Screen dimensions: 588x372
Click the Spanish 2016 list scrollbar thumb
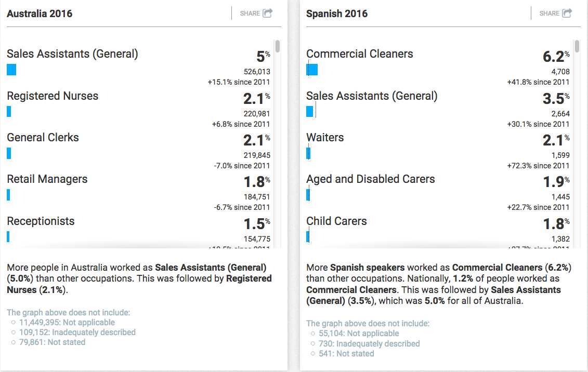click(x=577, y=46)
